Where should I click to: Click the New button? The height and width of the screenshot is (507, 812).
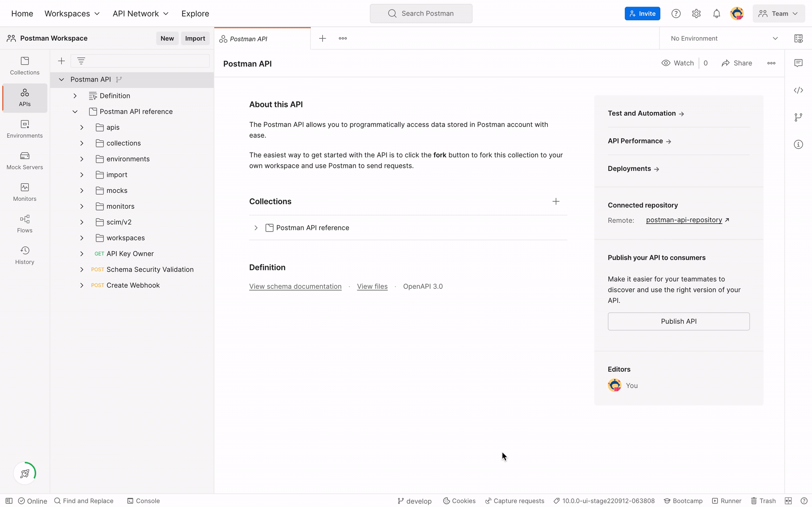[x=167, y=38]
